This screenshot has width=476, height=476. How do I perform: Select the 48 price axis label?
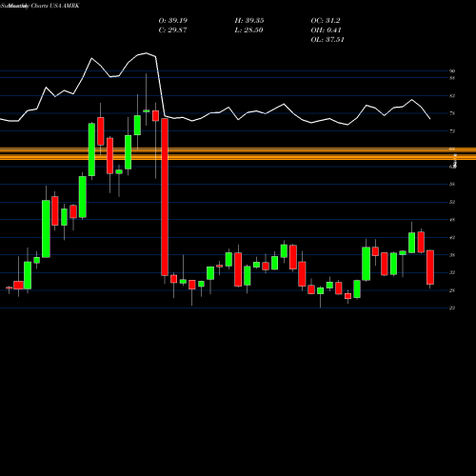click(452, 220)
